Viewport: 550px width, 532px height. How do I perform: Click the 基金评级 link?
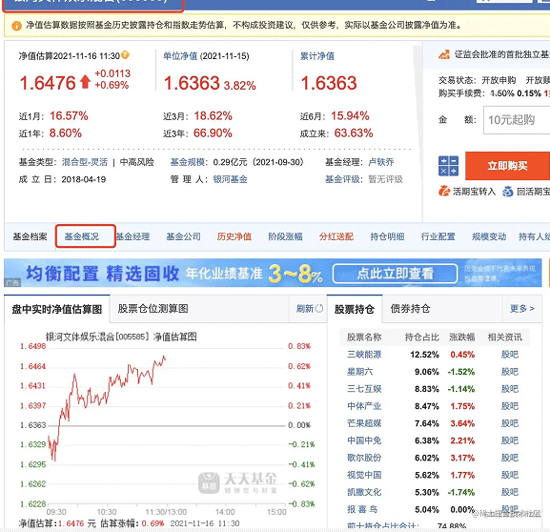342,179
